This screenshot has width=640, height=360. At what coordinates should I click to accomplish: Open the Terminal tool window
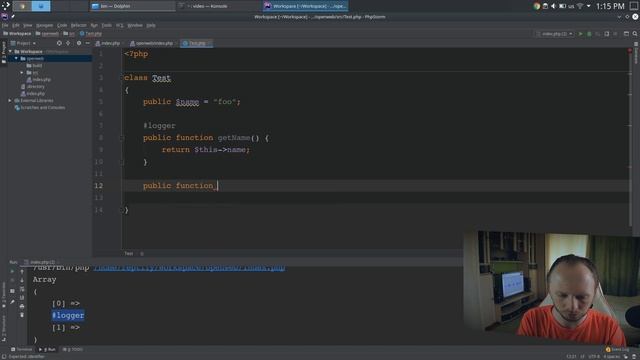[21, 350]
